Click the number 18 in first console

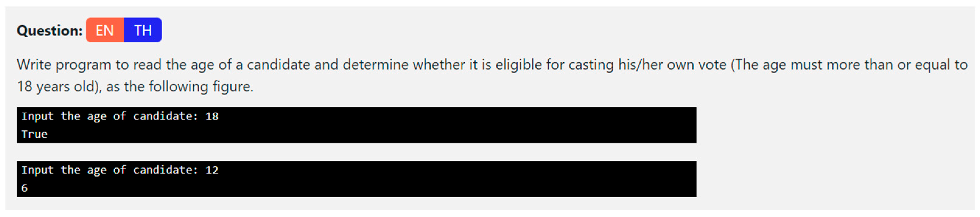click(x=212, y=116)
